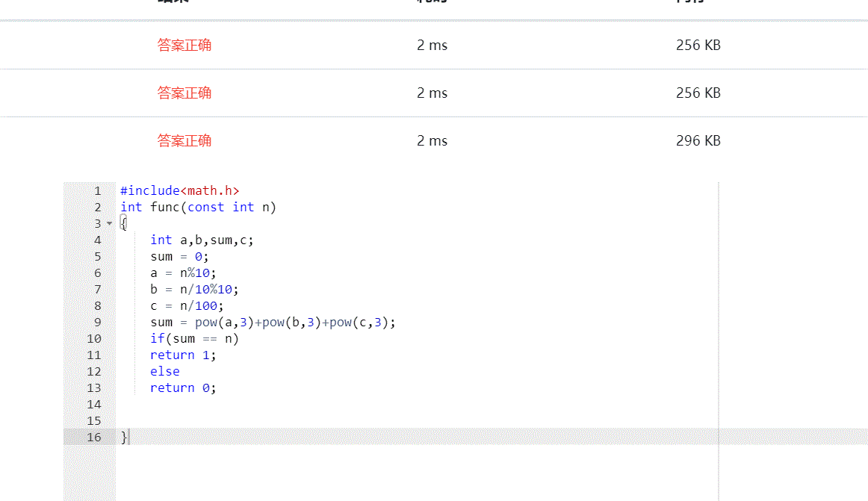Viewport: 868px width, 501px height.
Task: Click the c = n/100; statement
Action: 187,306
